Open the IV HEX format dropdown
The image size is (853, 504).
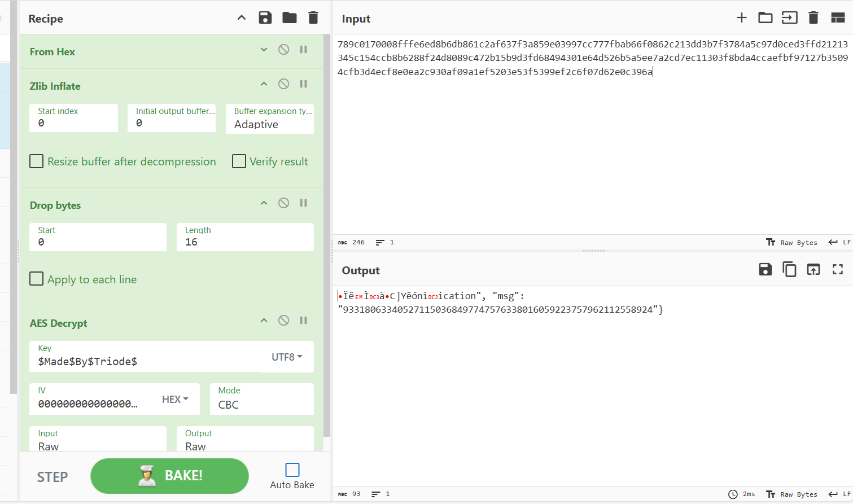click(175, 400)
